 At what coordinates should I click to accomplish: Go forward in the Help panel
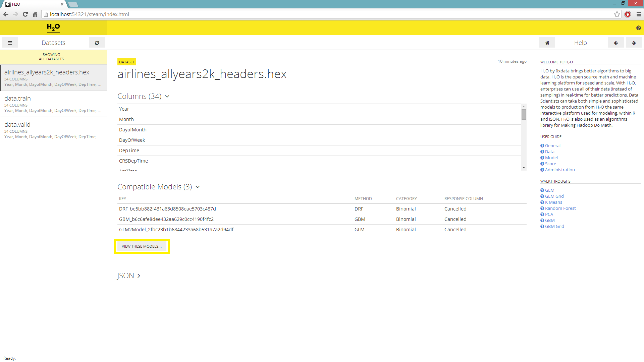(634, 43)
